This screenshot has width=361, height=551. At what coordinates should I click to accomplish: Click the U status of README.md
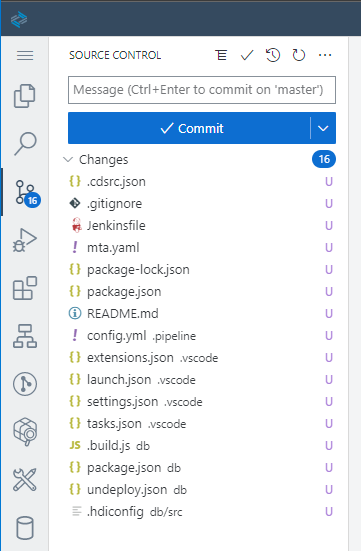[329, 313]
